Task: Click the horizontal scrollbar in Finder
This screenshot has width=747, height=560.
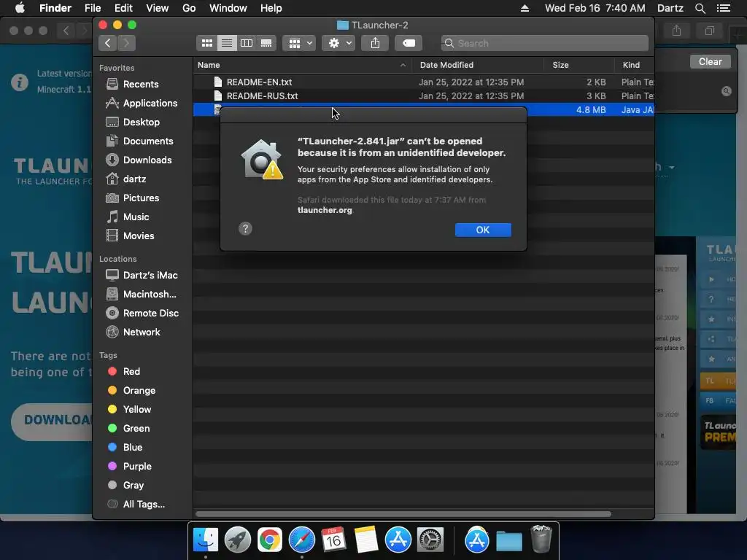Action: [403, 514]
